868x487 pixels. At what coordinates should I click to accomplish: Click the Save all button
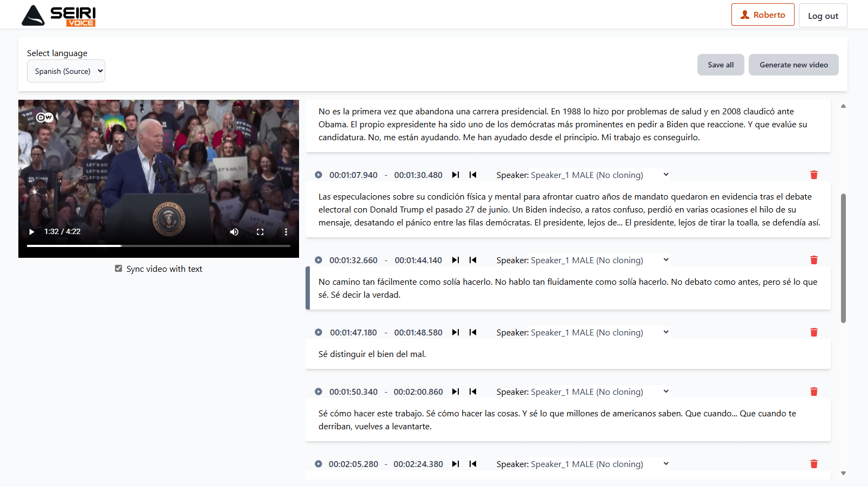[720, 65]
